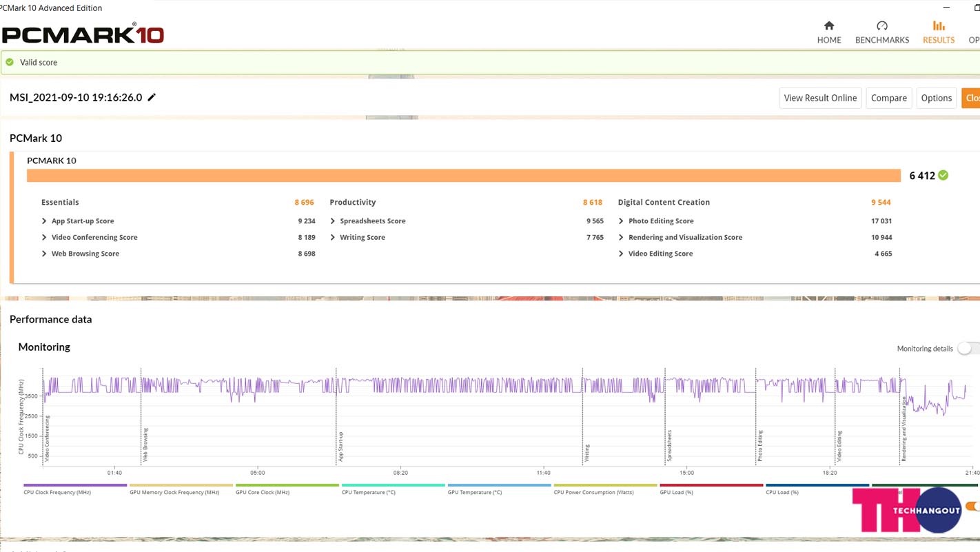Click the Productivity score 8 618
The height and width of the screenshot is (552, 980).
point(593,203)
